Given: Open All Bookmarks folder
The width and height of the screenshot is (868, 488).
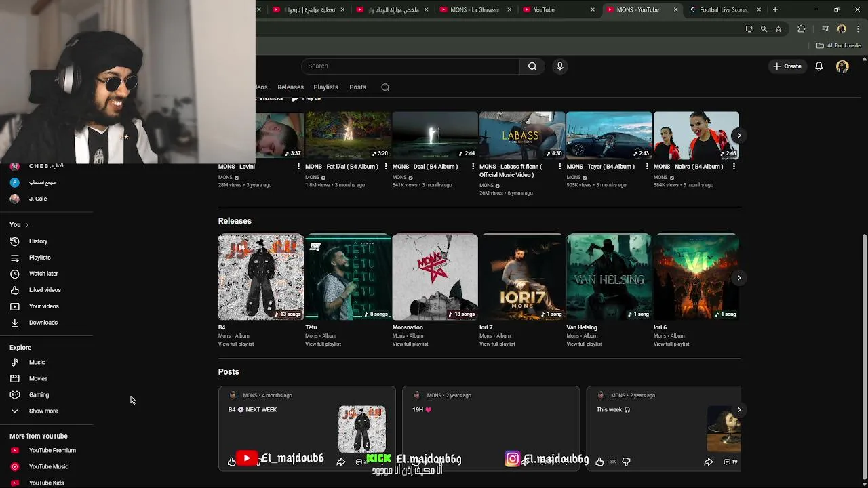Looking at the screenshot, I should 839,46.
